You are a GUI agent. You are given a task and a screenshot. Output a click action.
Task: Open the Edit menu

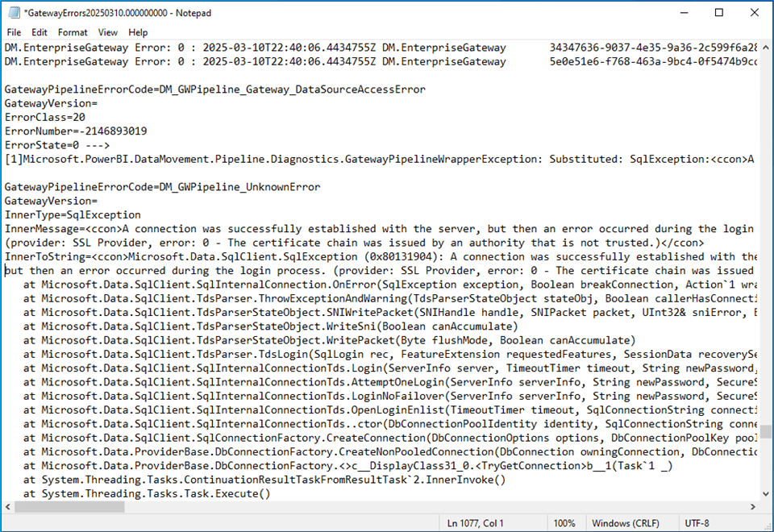pos(39,32)
